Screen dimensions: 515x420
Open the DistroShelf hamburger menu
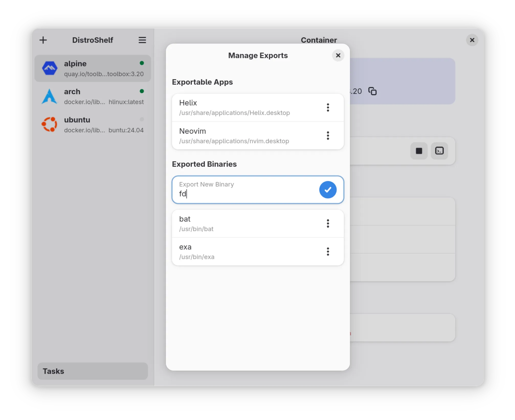click(142, 40)
